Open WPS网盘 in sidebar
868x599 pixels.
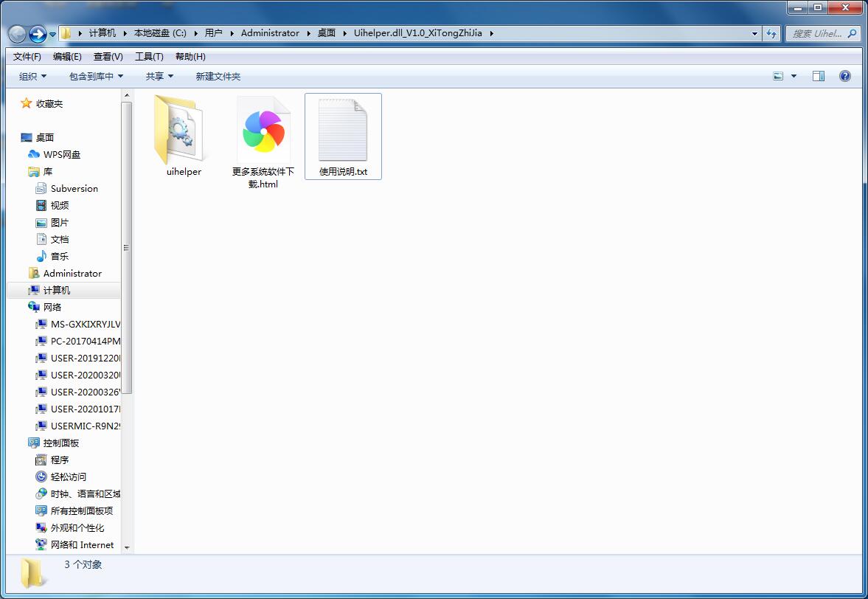coord(61,154)
